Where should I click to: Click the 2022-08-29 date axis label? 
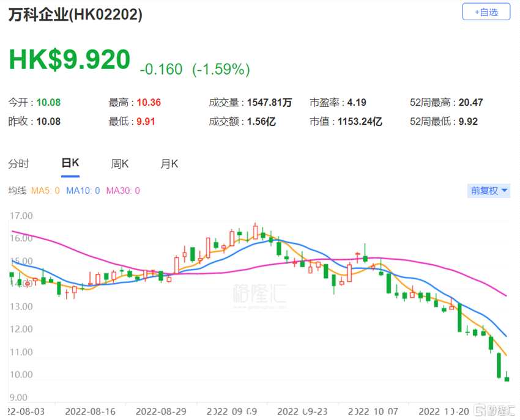pos(161,411)
